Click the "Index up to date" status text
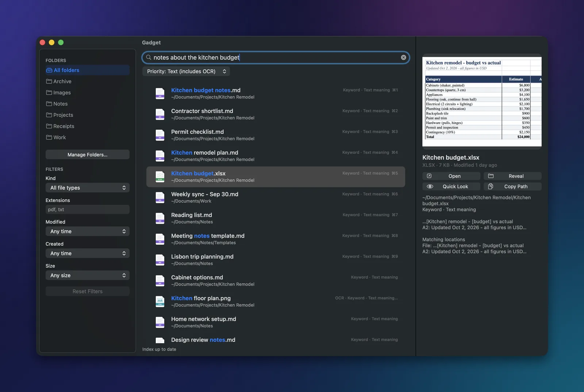 tap(159, 349)
